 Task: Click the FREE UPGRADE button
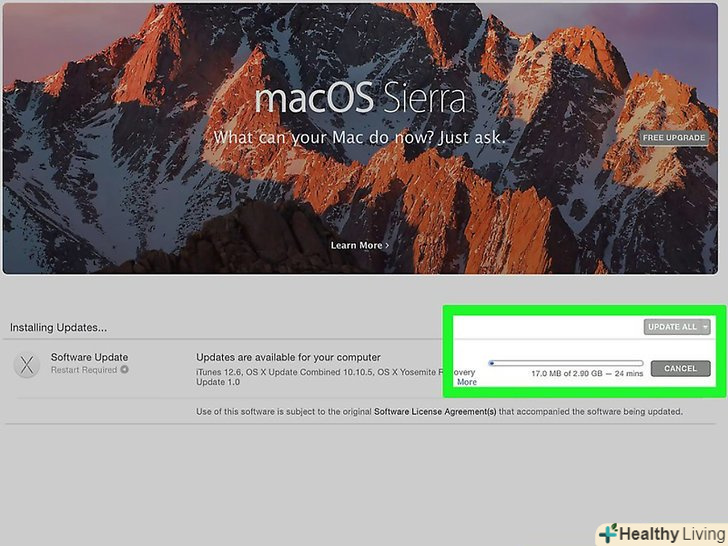pos(674,138)
